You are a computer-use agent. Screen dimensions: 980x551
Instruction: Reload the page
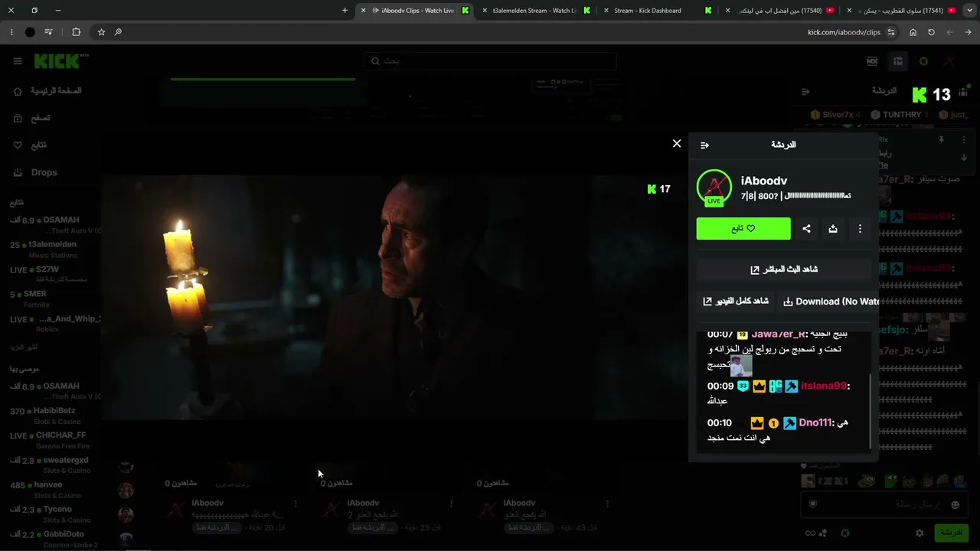[931, 32]
